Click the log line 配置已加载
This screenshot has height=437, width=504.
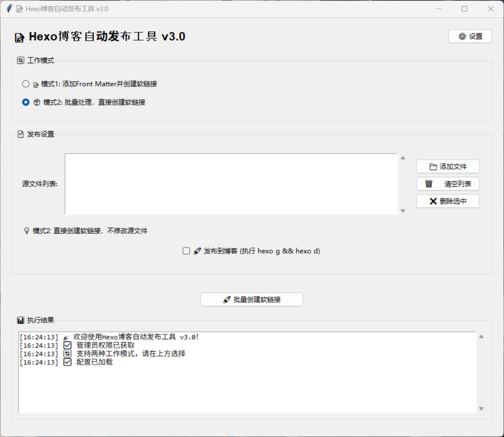point(95,362)
